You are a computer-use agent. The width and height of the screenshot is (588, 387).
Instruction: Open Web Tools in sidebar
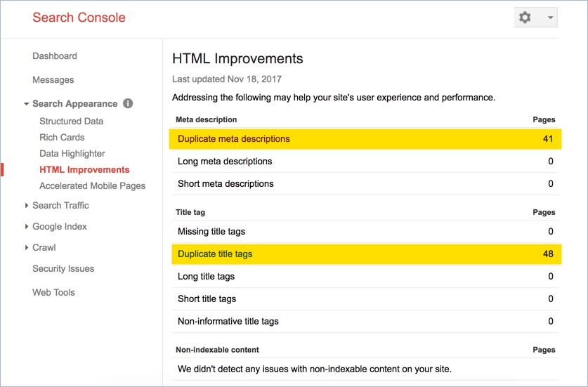tap(53, 292)
